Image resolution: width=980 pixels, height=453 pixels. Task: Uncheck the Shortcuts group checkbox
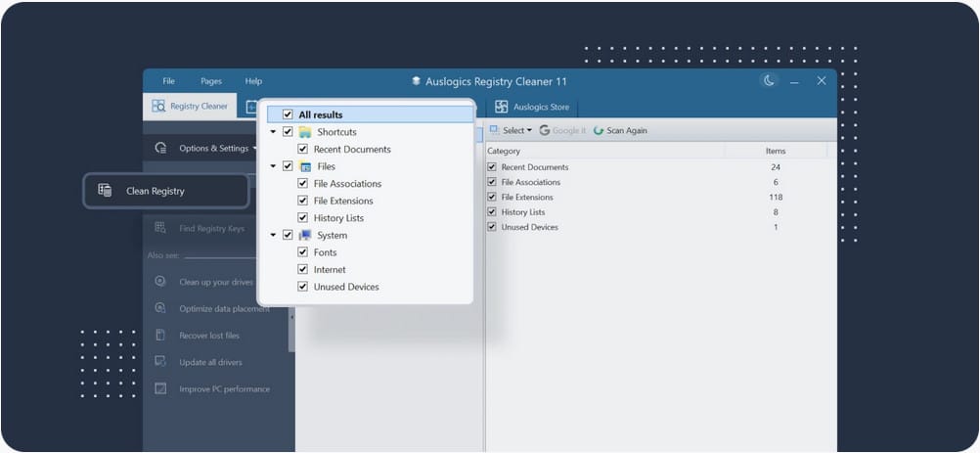tap(288, 132)
